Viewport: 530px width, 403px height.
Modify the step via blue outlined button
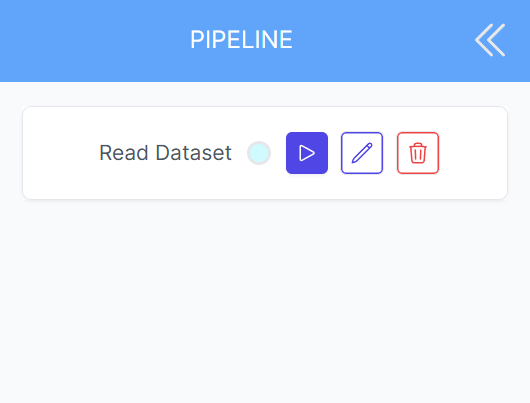362,153
